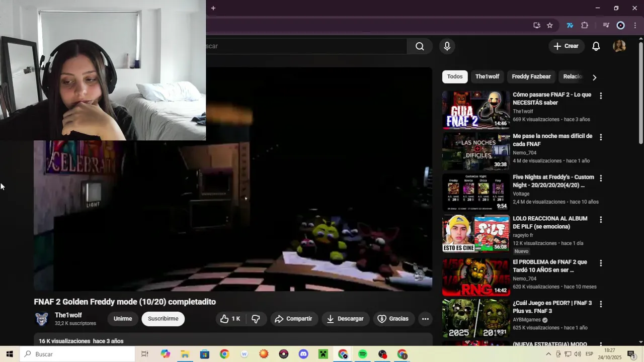Open the volume control in system tray

(578, 354)
